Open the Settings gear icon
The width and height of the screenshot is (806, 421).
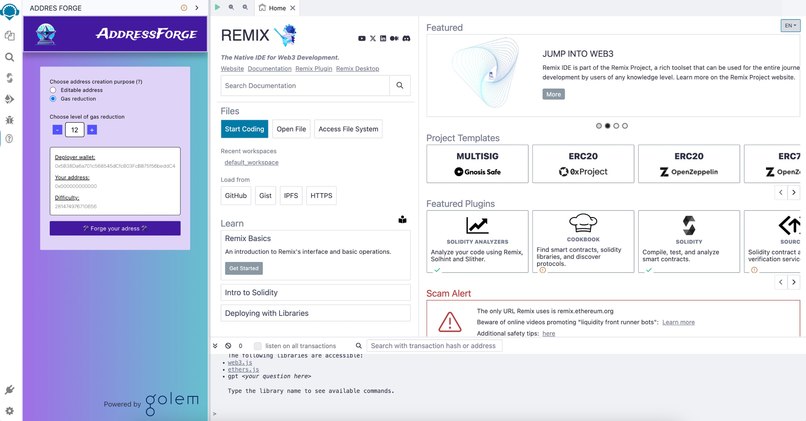[x=10, y=411]
